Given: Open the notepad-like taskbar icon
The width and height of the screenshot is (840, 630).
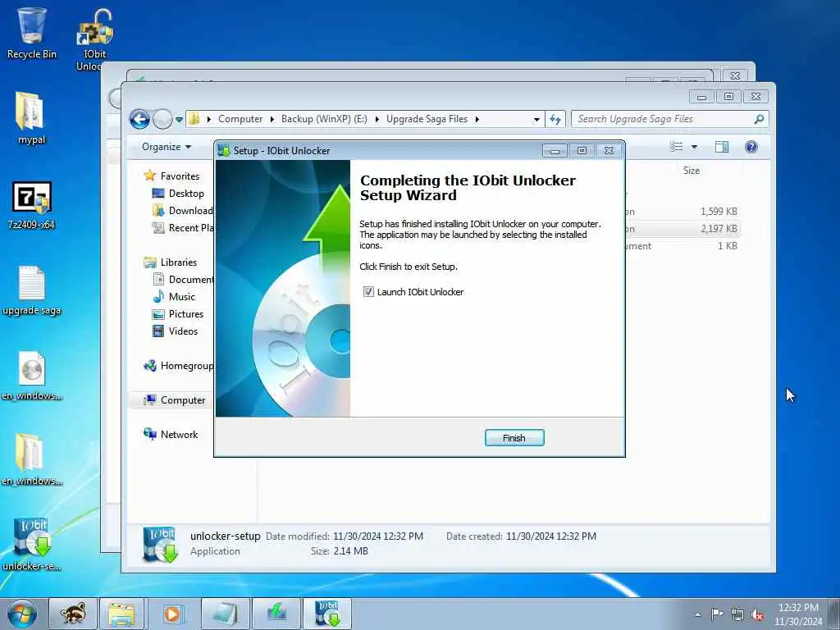Looking at the screenshot, I should click(x=225, y=614).
